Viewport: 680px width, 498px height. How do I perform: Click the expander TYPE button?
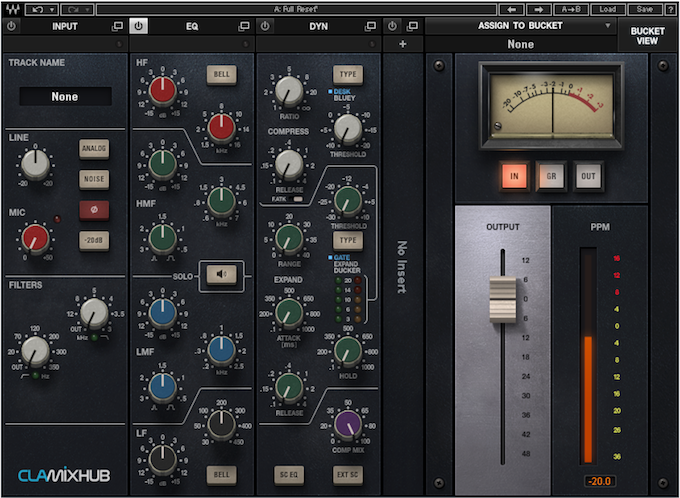[348, 240]
